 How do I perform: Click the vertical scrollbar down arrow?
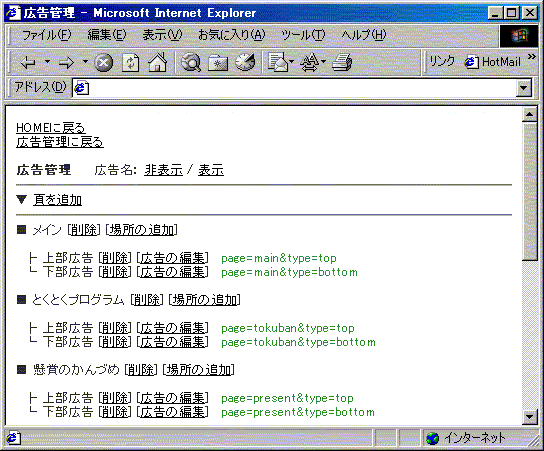530,416
